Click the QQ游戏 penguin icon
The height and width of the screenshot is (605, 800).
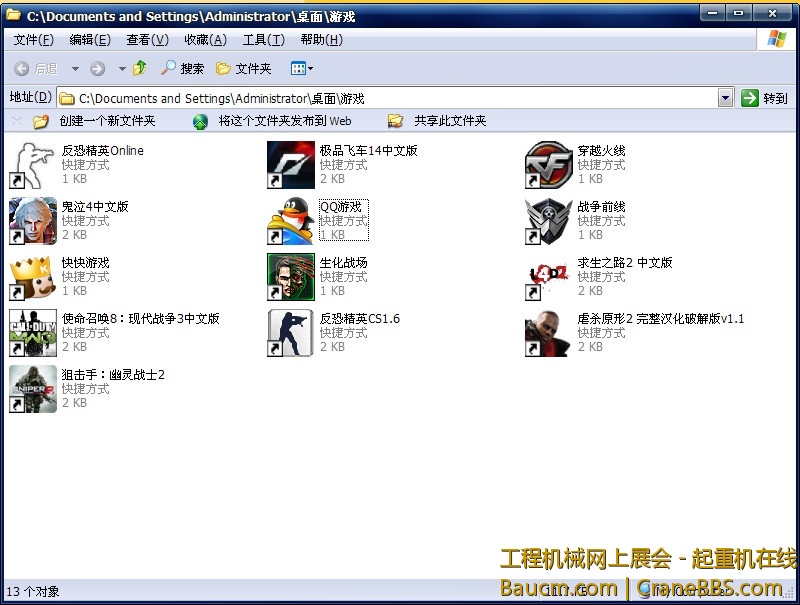tap(291, 221)
